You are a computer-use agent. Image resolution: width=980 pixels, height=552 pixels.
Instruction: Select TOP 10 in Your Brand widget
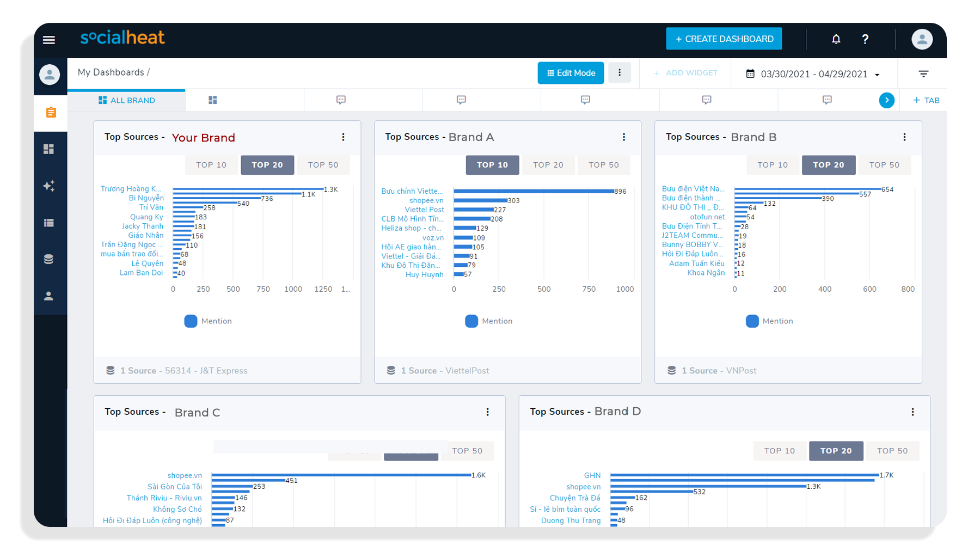click(x=211, y=165)
